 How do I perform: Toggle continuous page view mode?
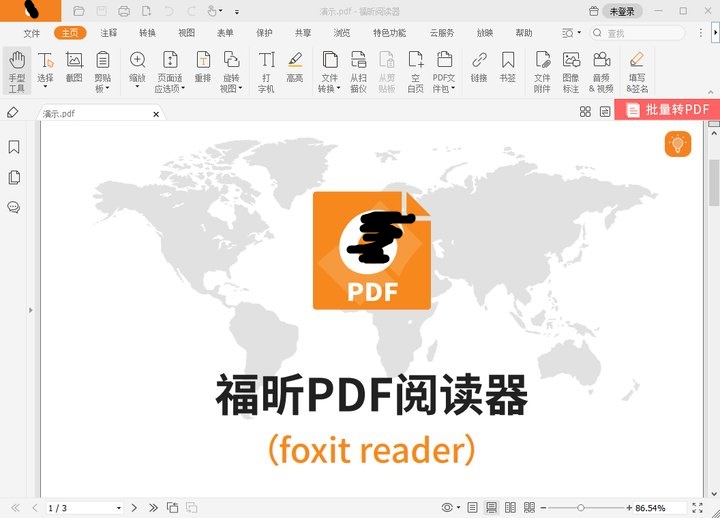coord(491,507)
